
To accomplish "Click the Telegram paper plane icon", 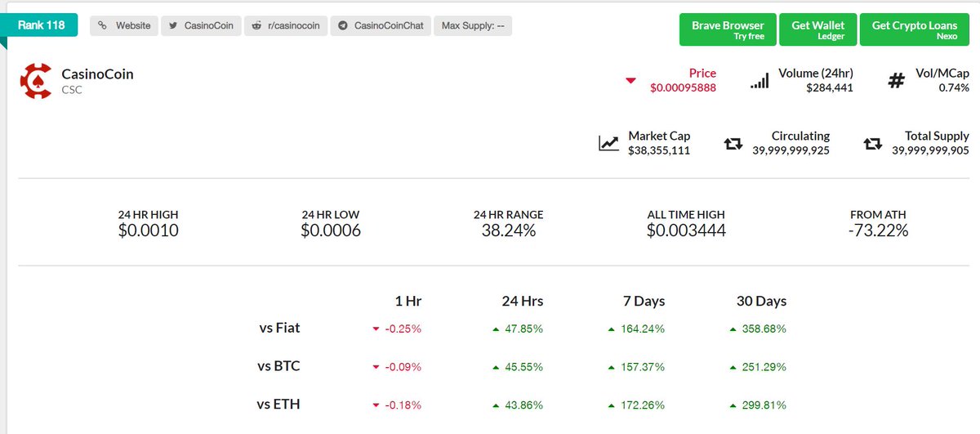I will [x=344, y=25].
